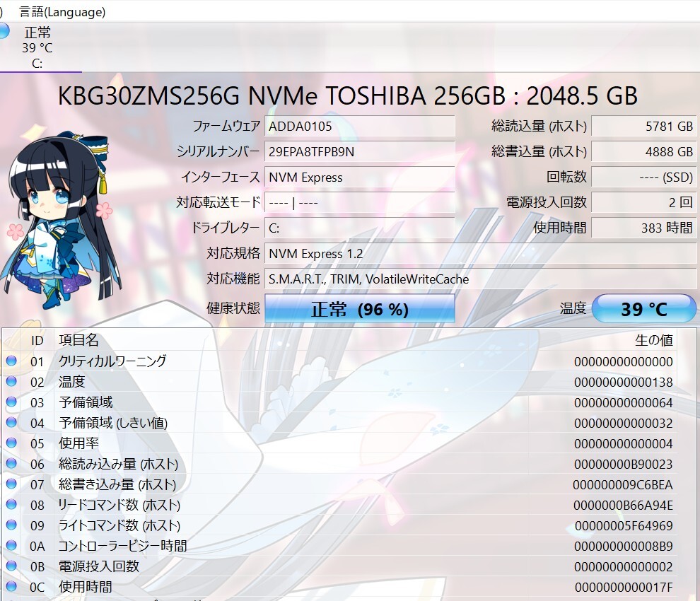
Task: Click raw value 00000005F64969
Action: pyautogui.click(x=624, y=526)
